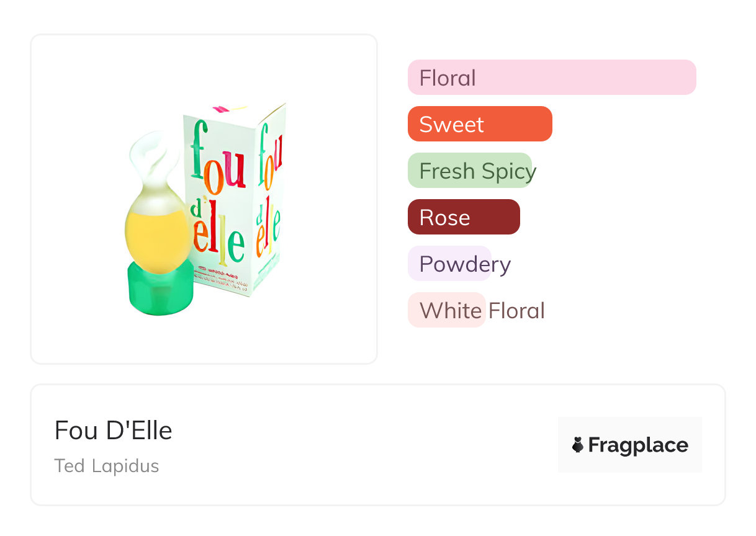Select the lavender Powdery accord bar
Viewport: 756px width, 536px height.
450,264
